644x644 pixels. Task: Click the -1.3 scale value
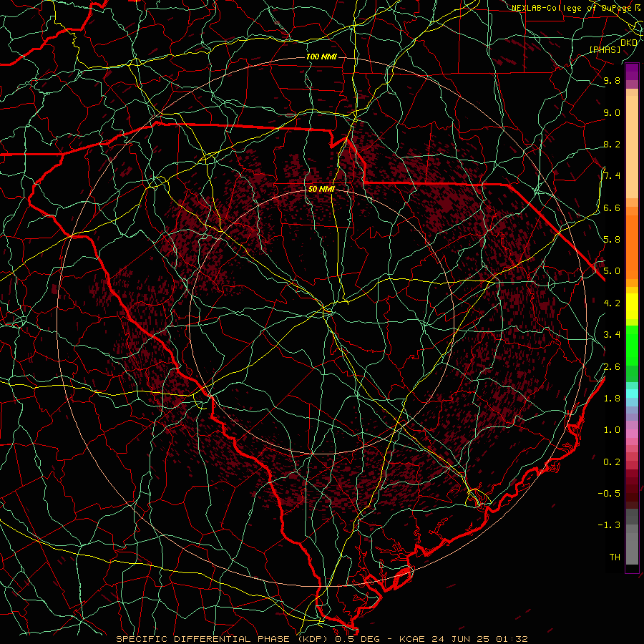pos(609,525)
